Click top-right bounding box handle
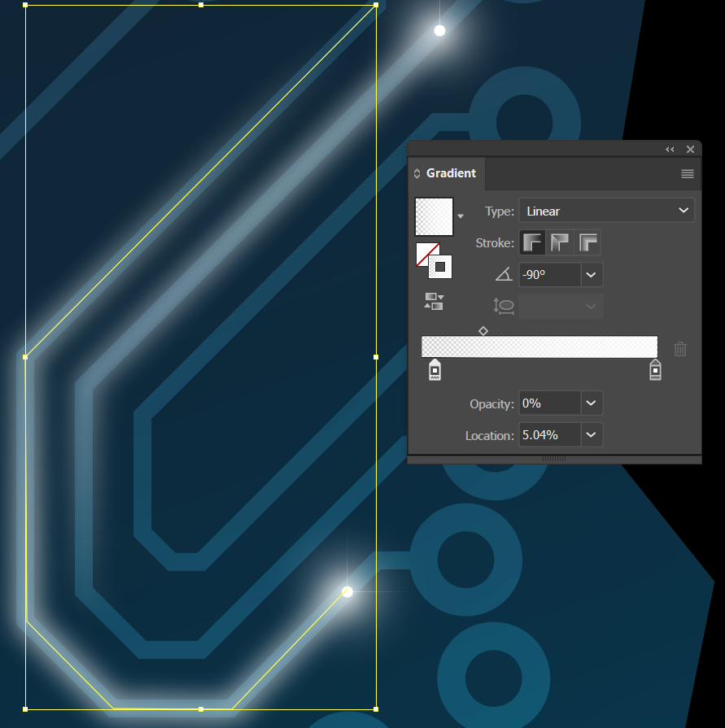The width and height of the screenshot is (725, 728). pyautogui.click(x=376, y=5)
